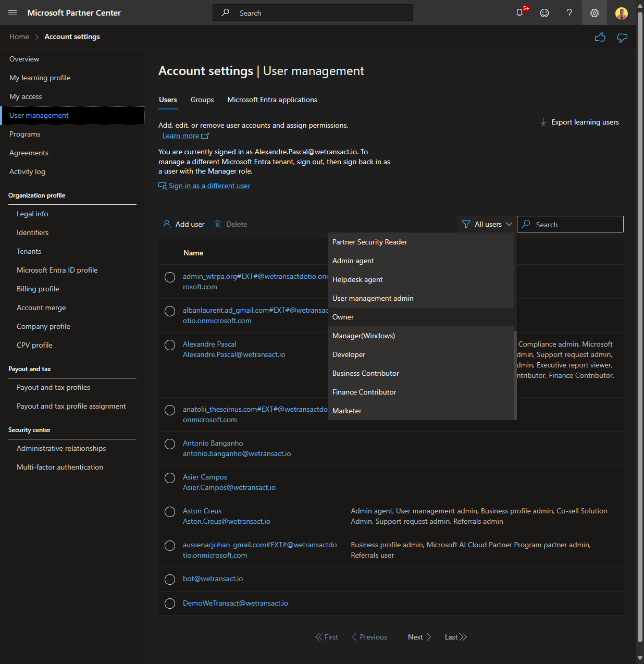Open the Aston Creus user link
The height and width of the screenshot is (664, 644).
[x=202, y=511]
